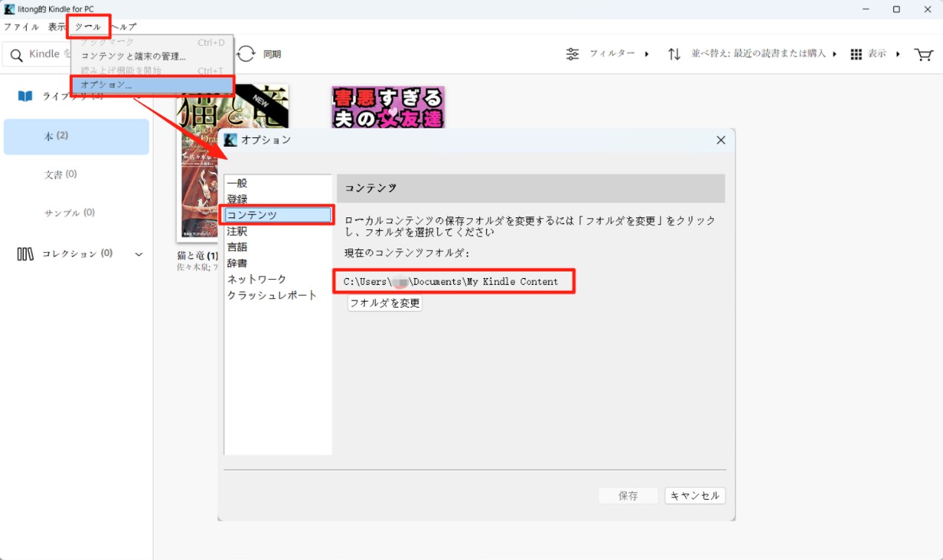Click the キャンセル button

(695, 495)
